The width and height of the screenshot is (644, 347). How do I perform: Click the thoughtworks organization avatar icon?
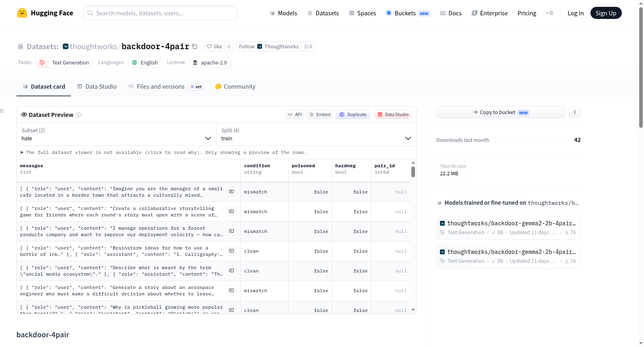(x=66, y=46)
